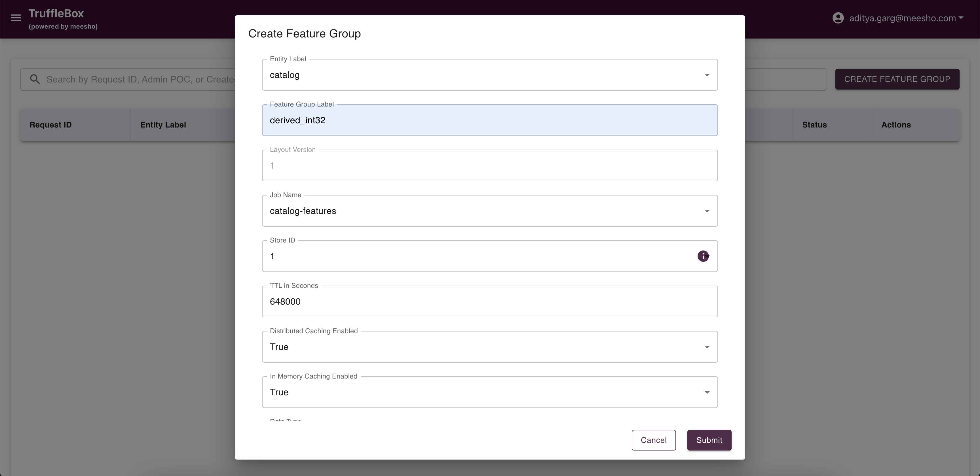Open the Job Name dropdown

[490, 211]
